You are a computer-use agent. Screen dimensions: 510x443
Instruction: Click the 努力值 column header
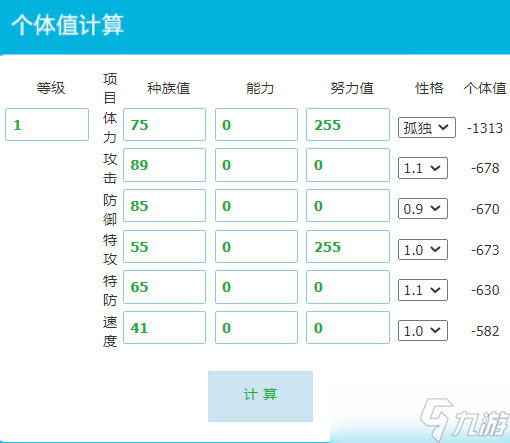point(352,88)
